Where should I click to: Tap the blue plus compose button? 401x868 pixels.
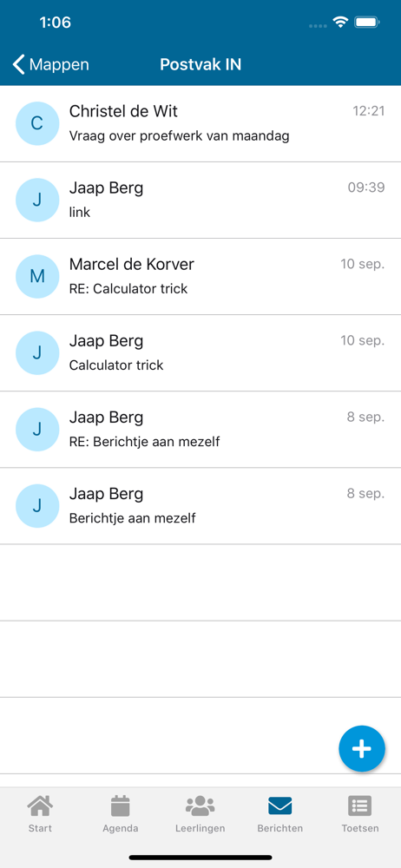(x=362, y=748)
